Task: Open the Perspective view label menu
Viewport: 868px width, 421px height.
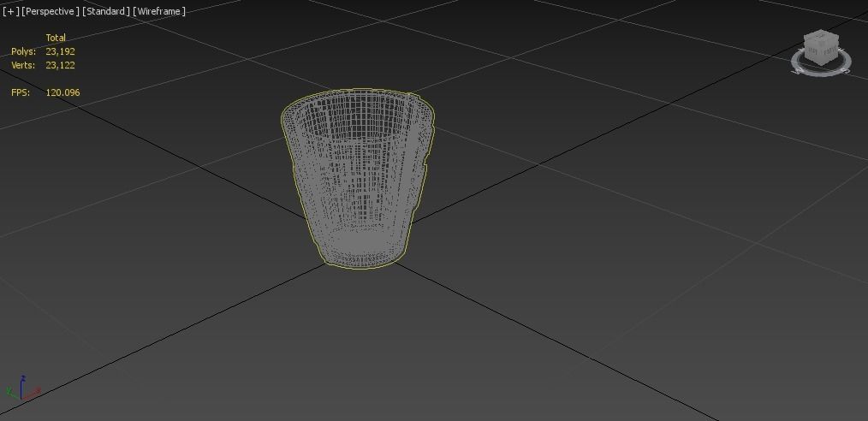Action: point(51,11)
